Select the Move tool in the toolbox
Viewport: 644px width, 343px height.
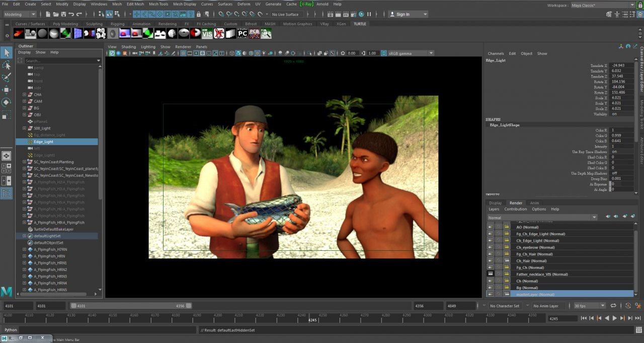(x=7, y=90)
